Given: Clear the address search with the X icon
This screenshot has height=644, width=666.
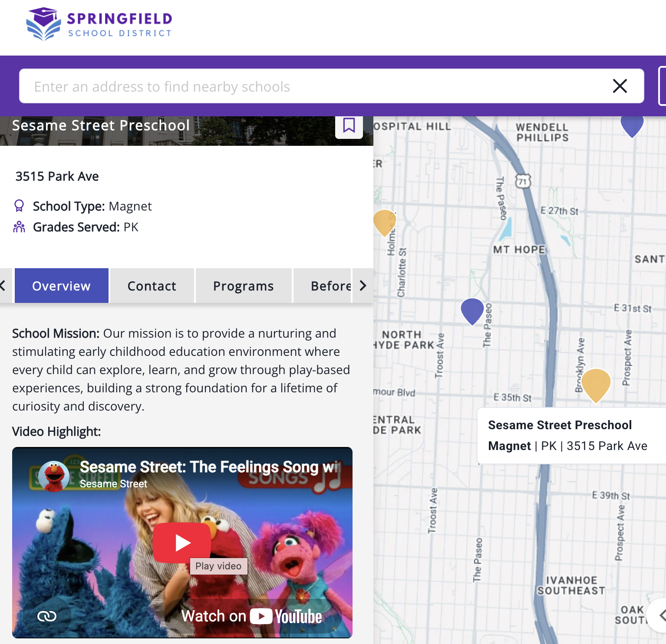Looking at the screenshot, I should (x=620, y=86).
